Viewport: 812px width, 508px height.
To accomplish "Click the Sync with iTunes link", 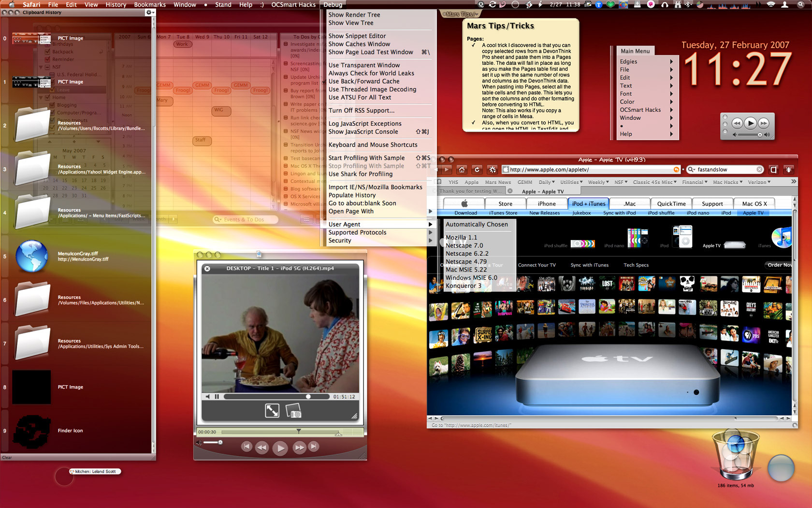I will point(589,265).
